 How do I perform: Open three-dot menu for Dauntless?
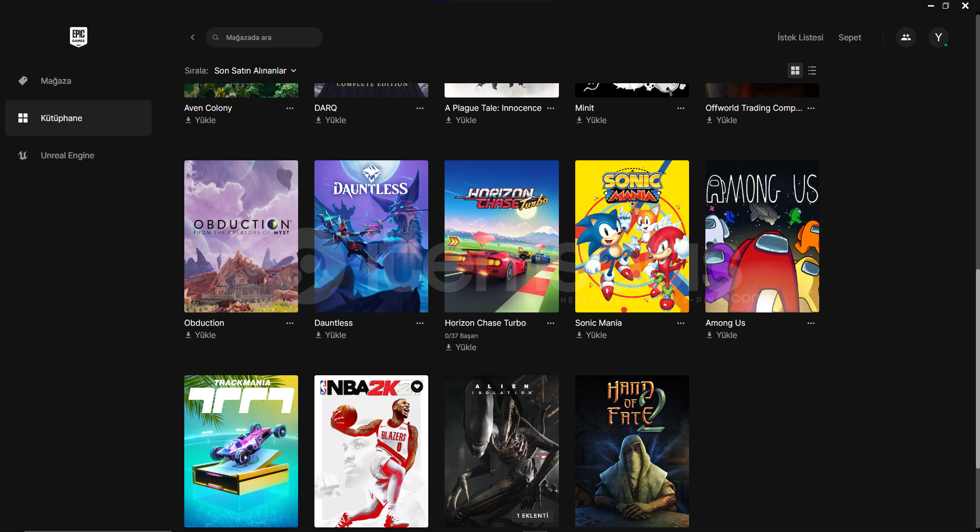[x=420, y=323]
